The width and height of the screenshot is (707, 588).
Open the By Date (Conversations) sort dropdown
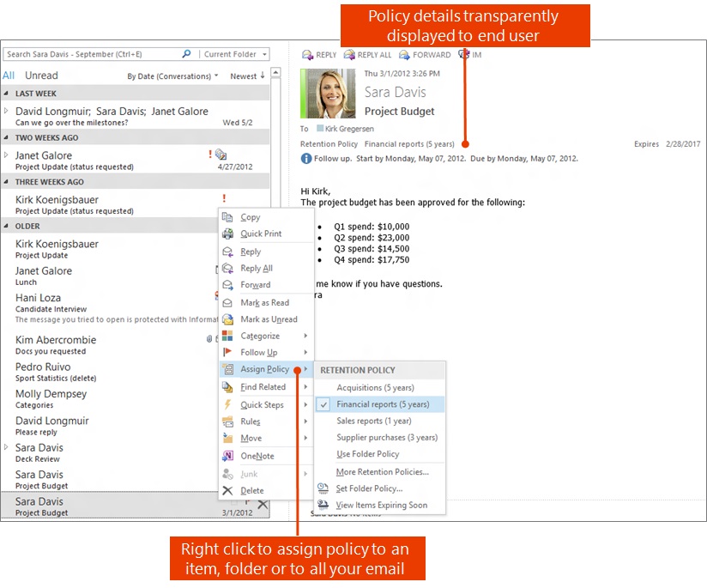pos(172,76)
